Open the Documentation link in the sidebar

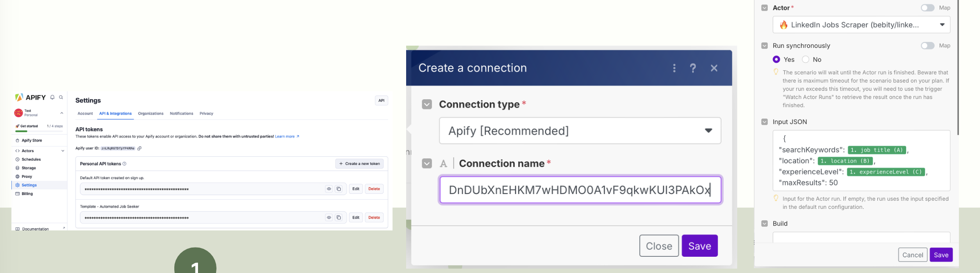[35, 229]
